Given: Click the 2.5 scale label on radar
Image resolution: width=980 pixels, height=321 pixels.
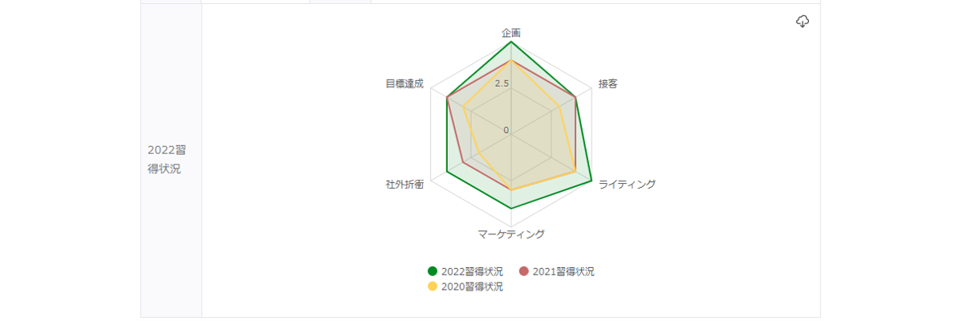Looking at the screenshot, I should point(502,83).
